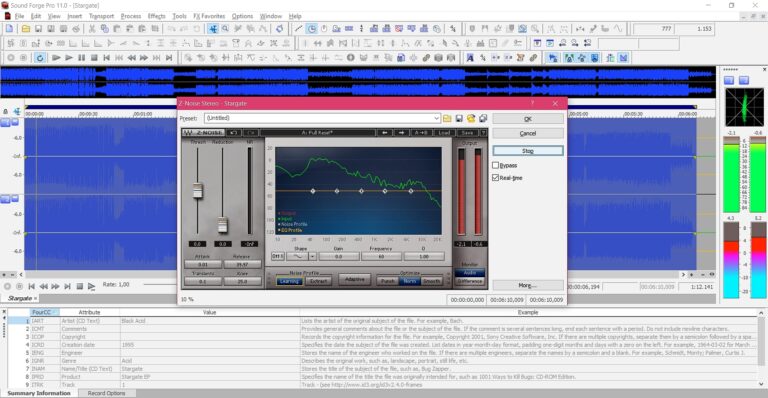The image size is (768, 398).
Task: Open preset folder icon in Z-Noise dialog
Action: pos(447,118)
